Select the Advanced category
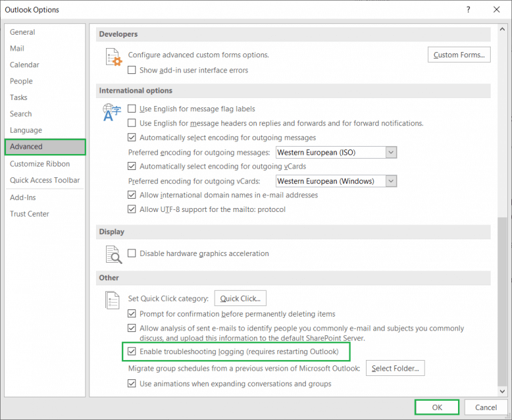This screenshot has height=420, width=512. (x=45, y=147)
